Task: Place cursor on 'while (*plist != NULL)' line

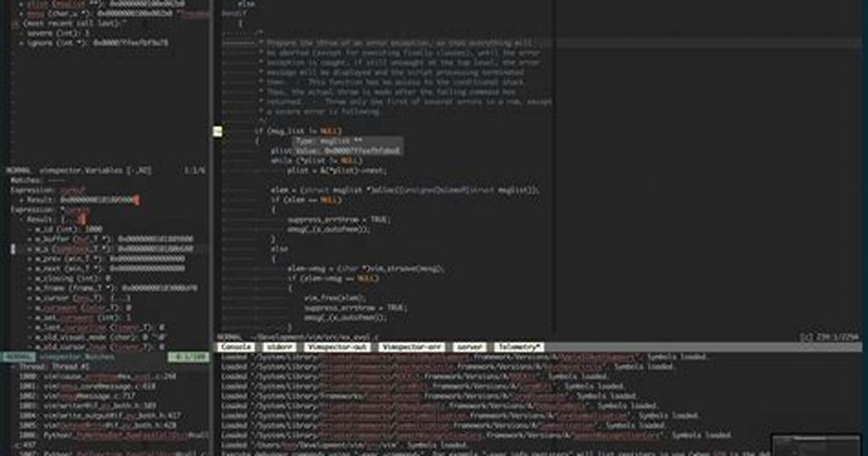Action: tap(316, 160)
